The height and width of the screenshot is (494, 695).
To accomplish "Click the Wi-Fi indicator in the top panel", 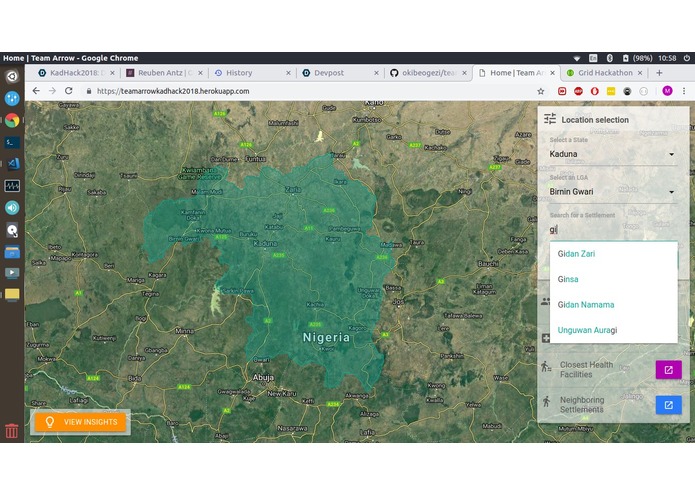I will (577, 58).
